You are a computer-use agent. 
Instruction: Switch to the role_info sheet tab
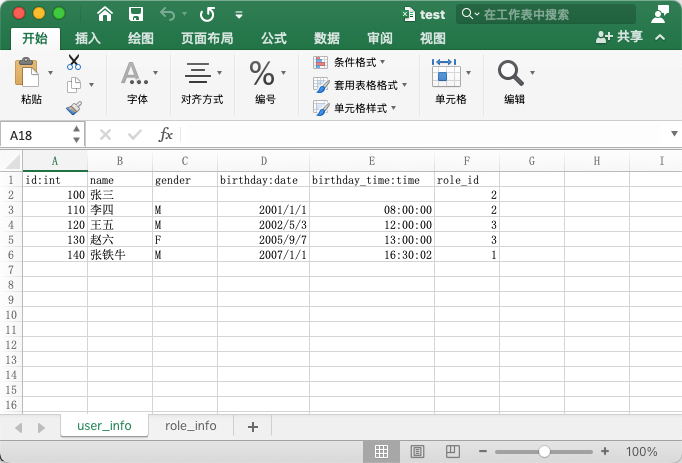click(x=191, y=426)
